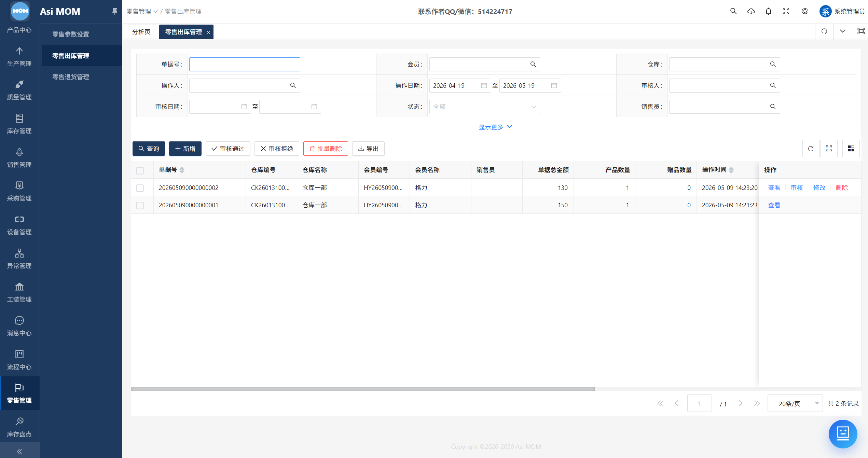868x458 pixels.
Task: Toggle fullscreen with the header expand icon
Action: (786, 11)
